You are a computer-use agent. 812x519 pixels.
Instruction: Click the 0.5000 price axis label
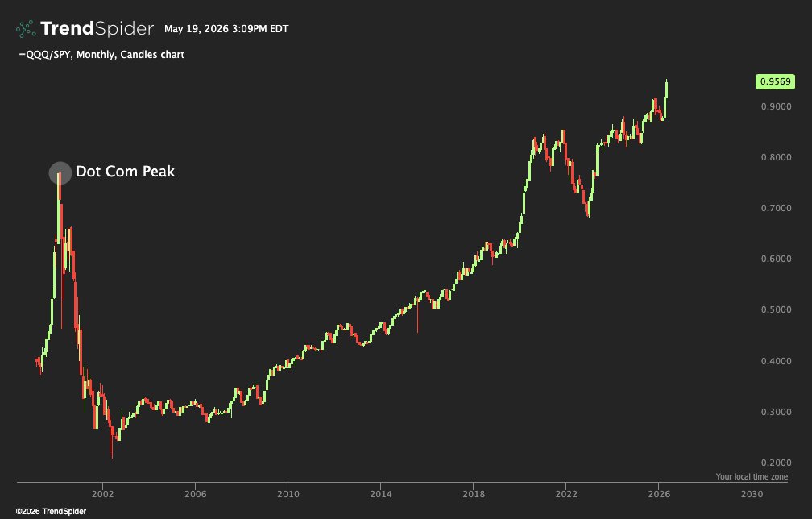point(776,309)
